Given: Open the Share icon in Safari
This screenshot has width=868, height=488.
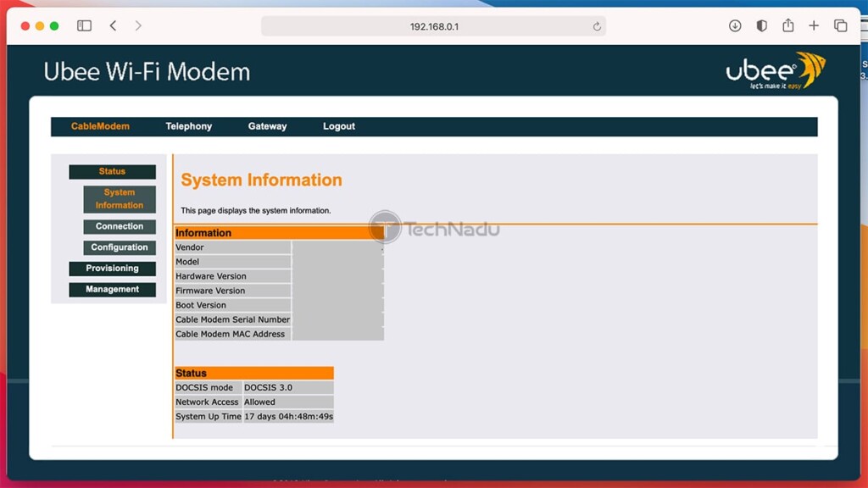Looking at the screenshot, I should click(x=787, y=25).
